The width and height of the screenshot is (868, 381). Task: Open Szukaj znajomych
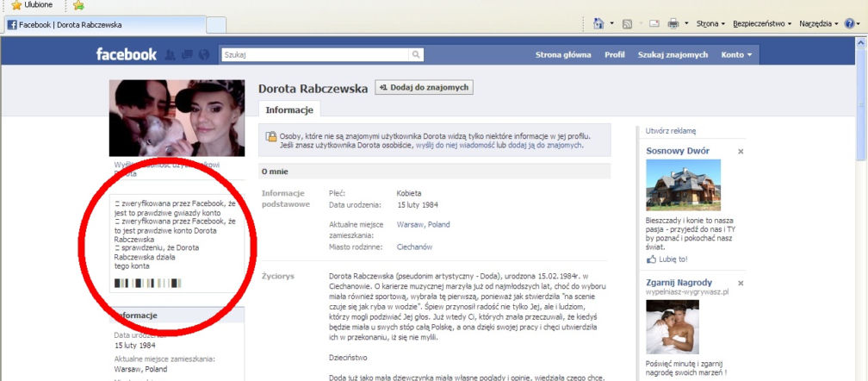click(x=673, y=55)
